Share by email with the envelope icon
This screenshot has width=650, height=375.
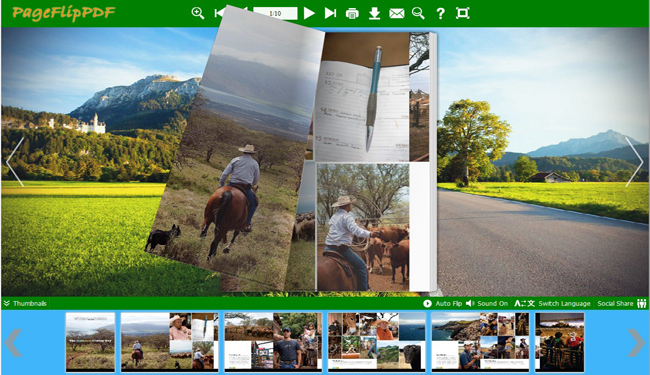point(397,14)
